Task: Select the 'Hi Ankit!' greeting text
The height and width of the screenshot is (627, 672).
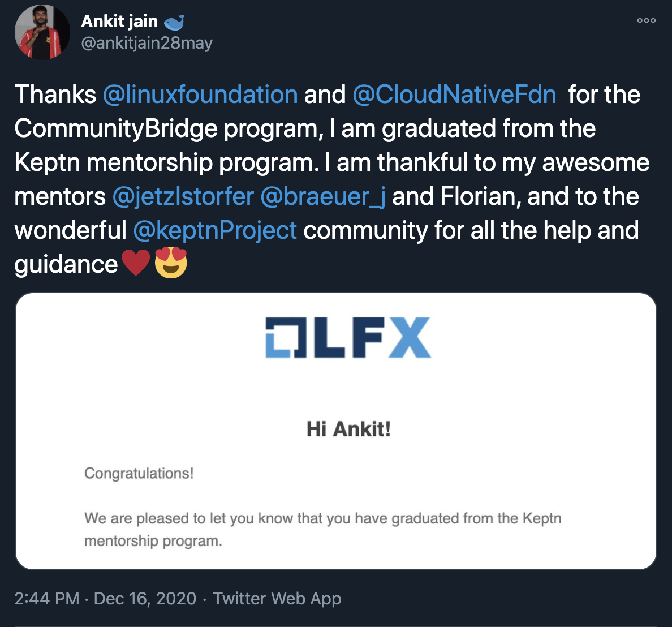Action: pyautogui.click(x=347, y=428)
